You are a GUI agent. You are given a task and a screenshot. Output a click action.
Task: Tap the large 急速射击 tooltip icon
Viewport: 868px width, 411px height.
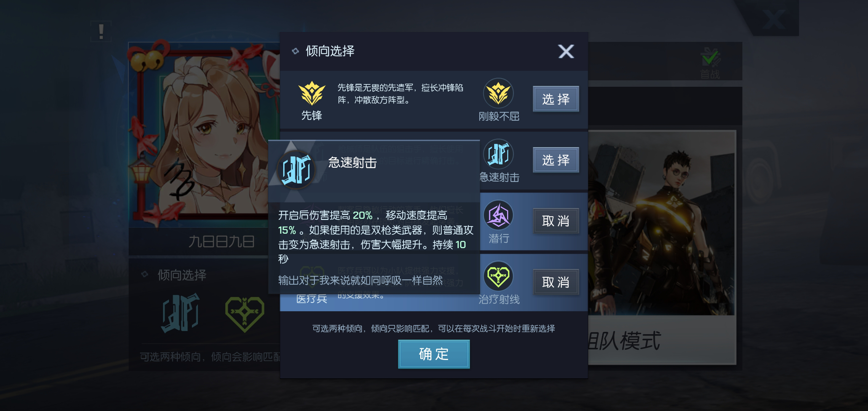coord(297,170)
